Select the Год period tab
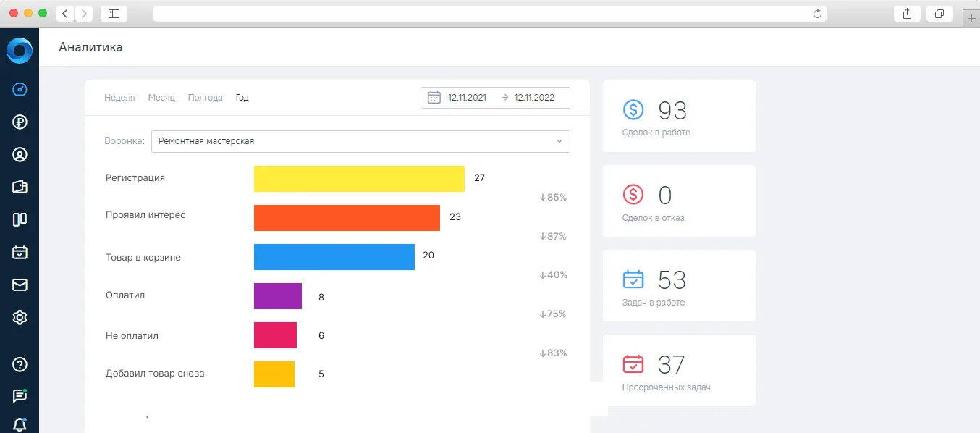The image size is (980, 433). (x=242, y=98)
